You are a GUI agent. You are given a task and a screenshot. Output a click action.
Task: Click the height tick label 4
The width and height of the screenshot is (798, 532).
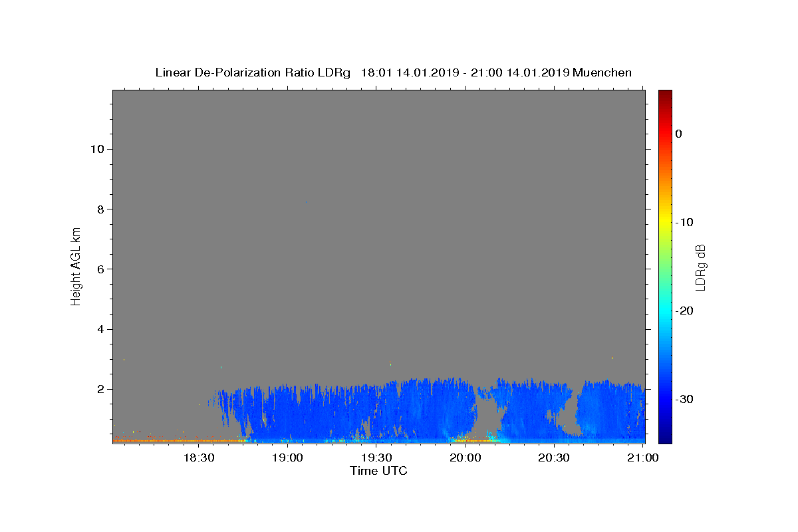(100, 329)
